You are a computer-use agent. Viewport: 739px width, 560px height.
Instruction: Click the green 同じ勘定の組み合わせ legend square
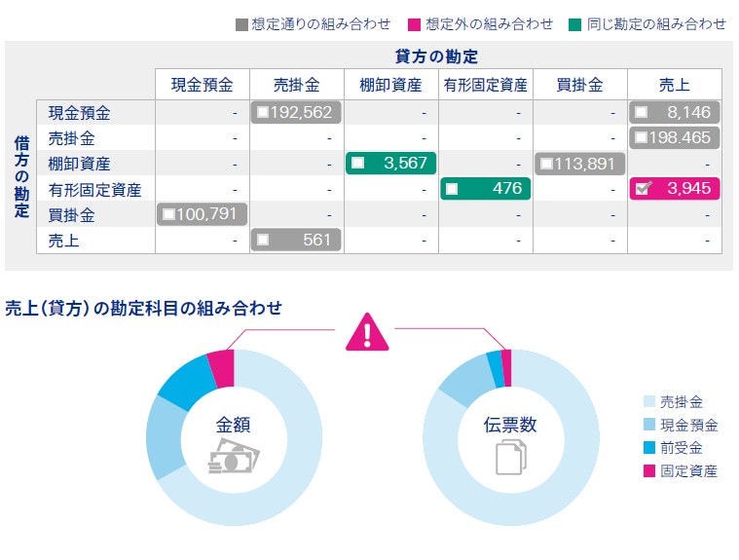576,24
